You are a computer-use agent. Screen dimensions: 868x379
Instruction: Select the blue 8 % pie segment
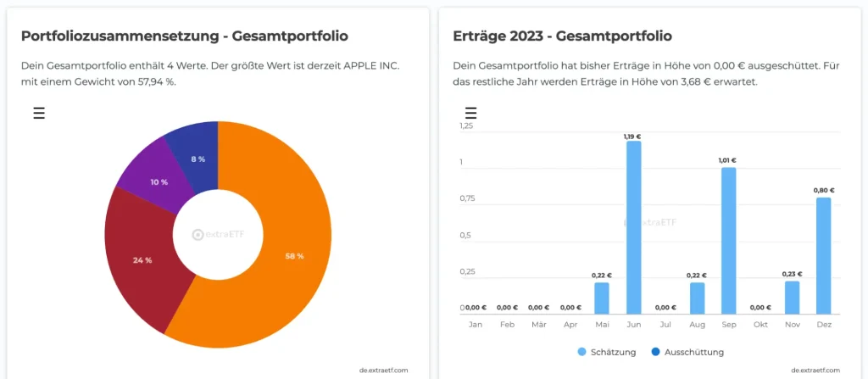(x=195, y=153)
